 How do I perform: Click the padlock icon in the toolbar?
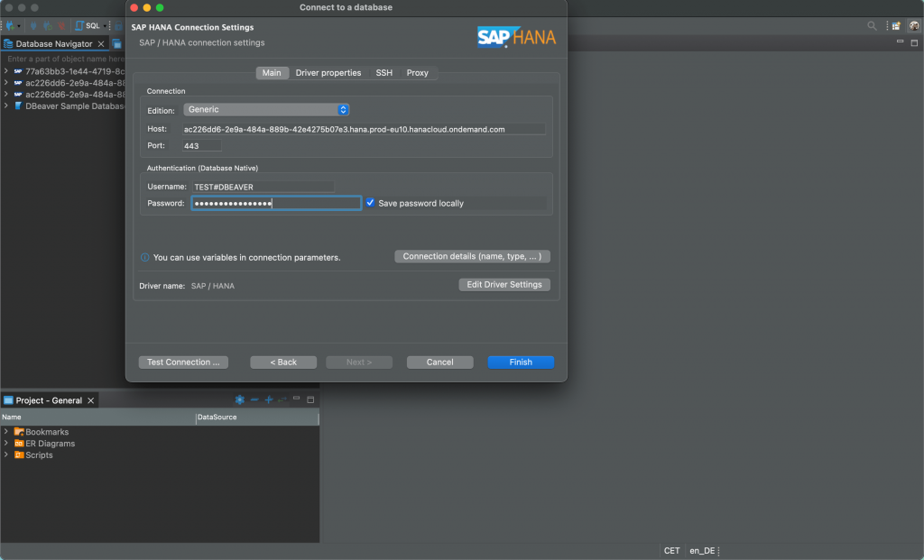(x=118, y=26)
